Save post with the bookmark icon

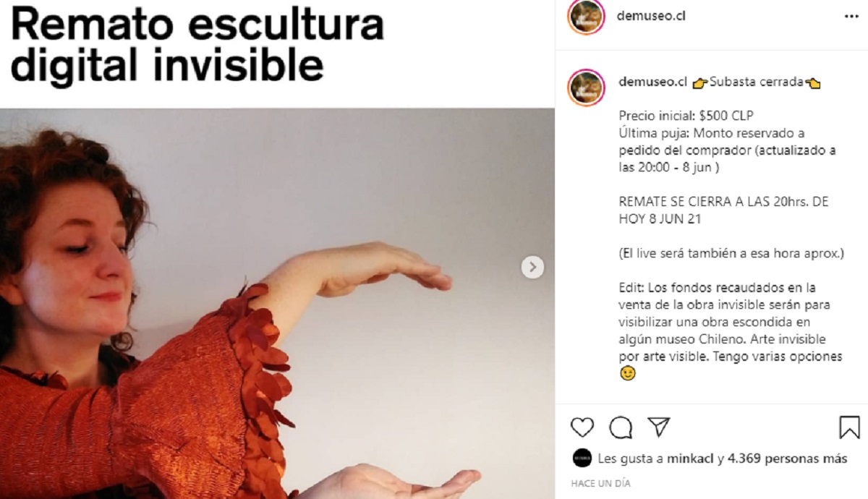click(x=849, y=427)
